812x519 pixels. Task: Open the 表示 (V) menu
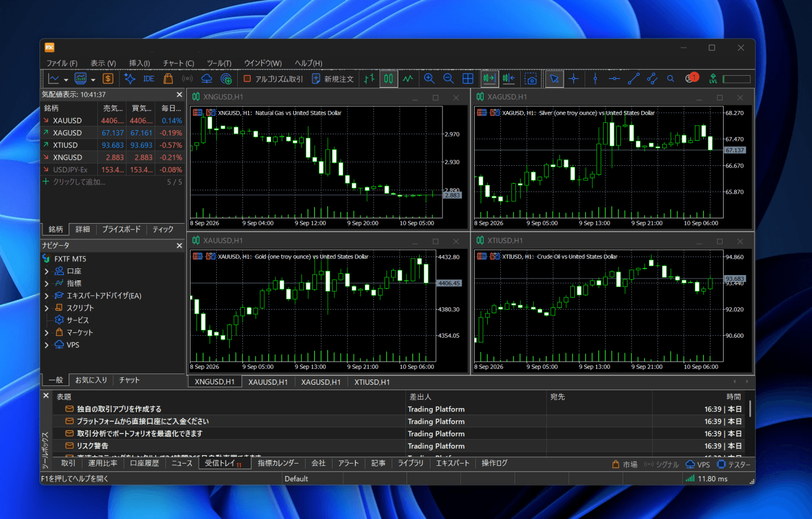(x=103, y=63)
